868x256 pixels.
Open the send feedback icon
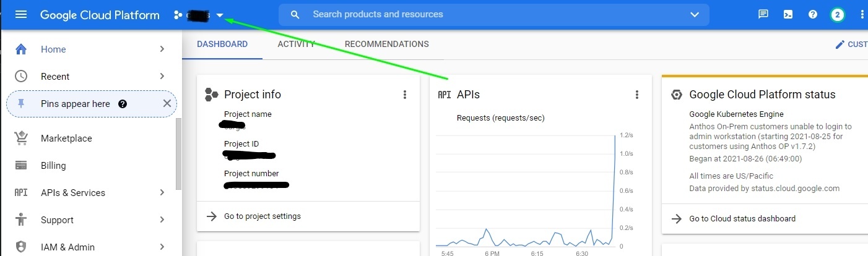(x=763, y=15)
